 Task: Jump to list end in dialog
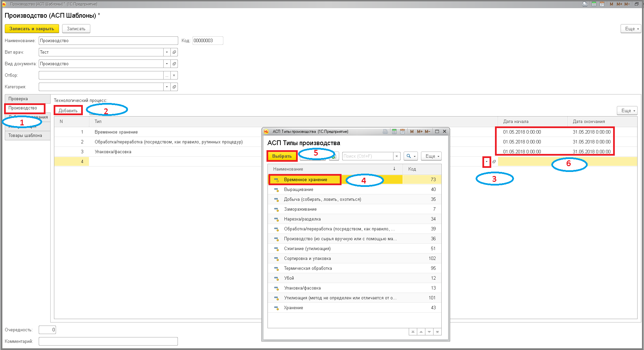437,332
